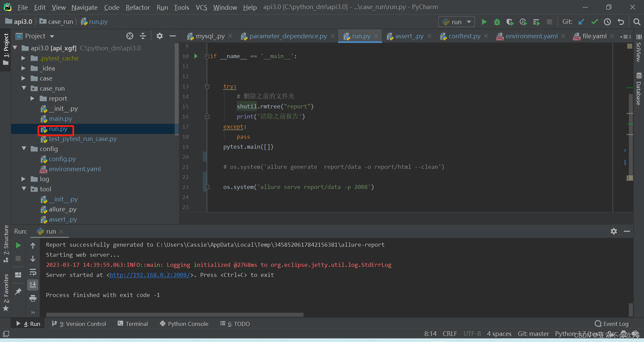The height and width of the screenshot is (342, 644).
Task: Toggle scroll to end in Run console
Action: 33,285
